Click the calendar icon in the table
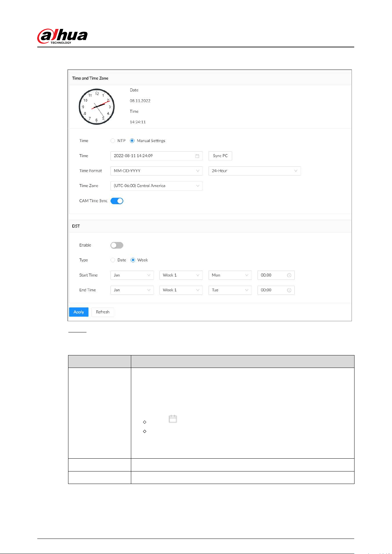Viewport: 392px width, 554px height. (x=173, y=419)
